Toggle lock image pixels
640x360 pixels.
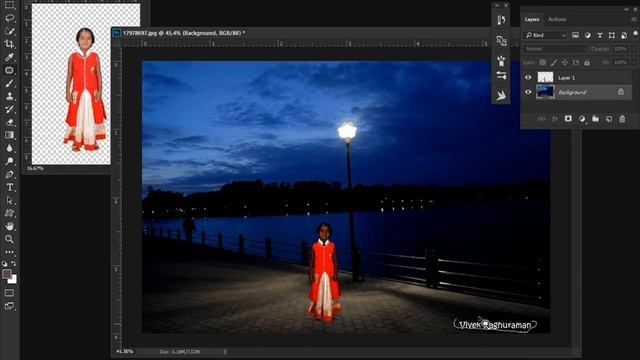553,62
